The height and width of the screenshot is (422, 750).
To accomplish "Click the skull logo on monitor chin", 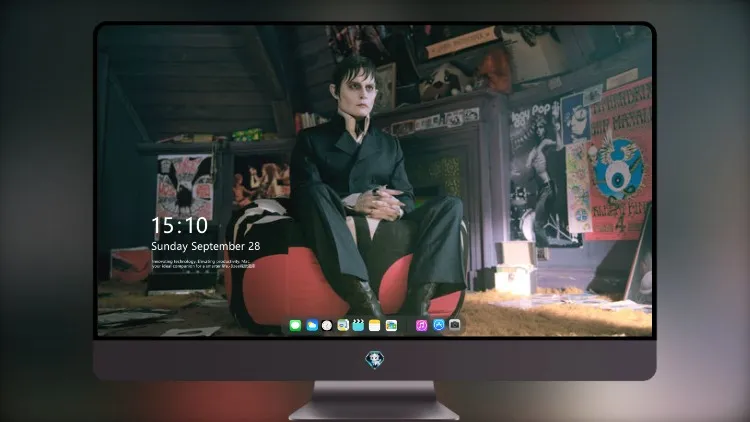I will [375, 360].
